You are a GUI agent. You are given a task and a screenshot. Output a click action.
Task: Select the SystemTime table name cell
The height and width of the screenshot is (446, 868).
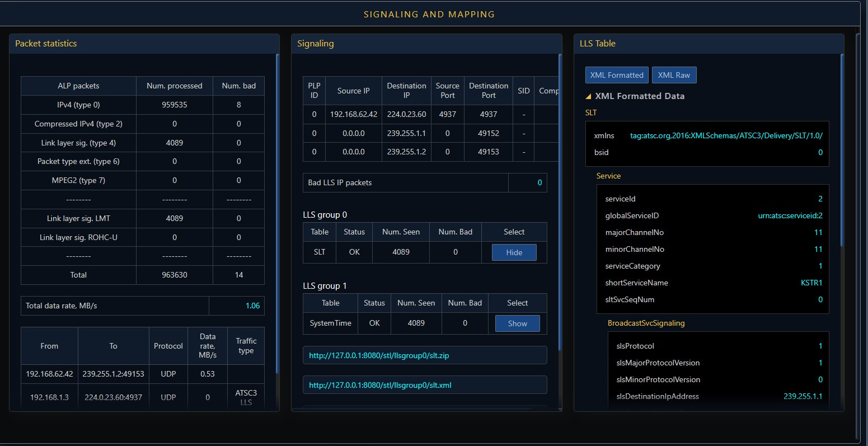(x=330, y=323)
